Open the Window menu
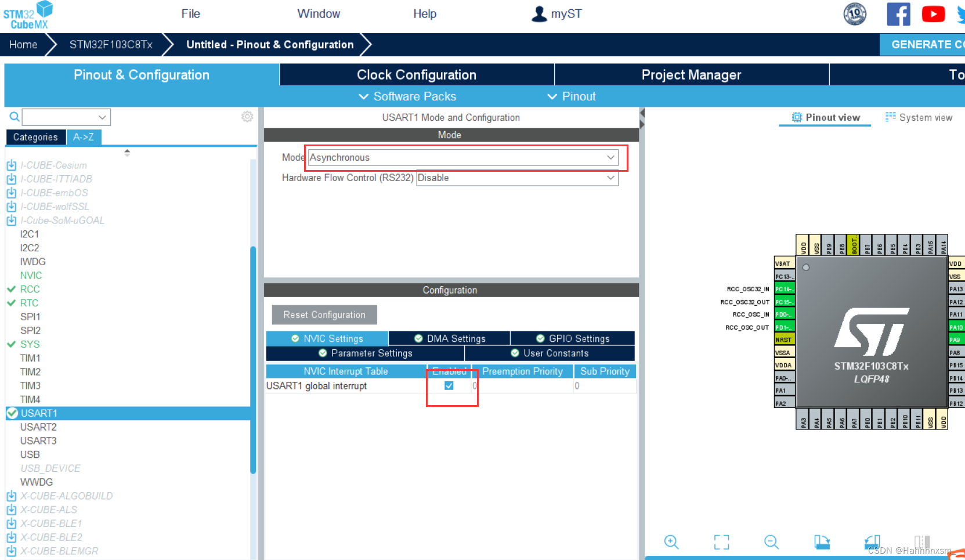 tap(319, 14)
